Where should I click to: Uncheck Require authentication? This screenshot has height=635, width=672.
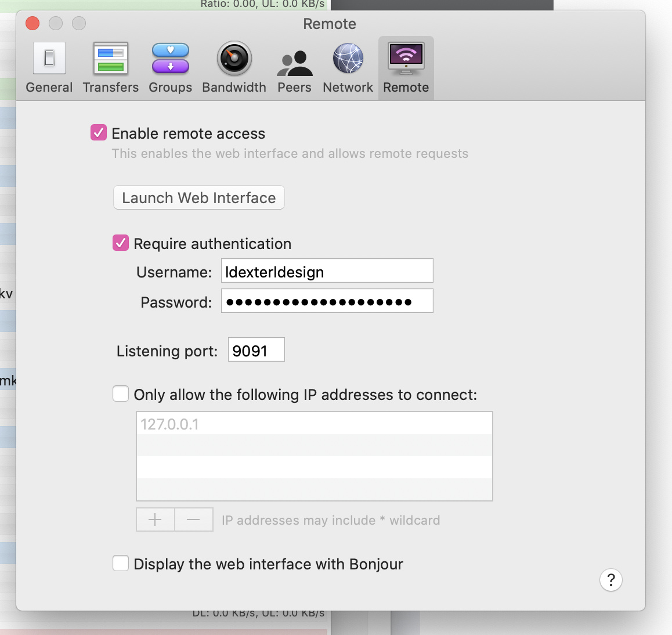121,243
